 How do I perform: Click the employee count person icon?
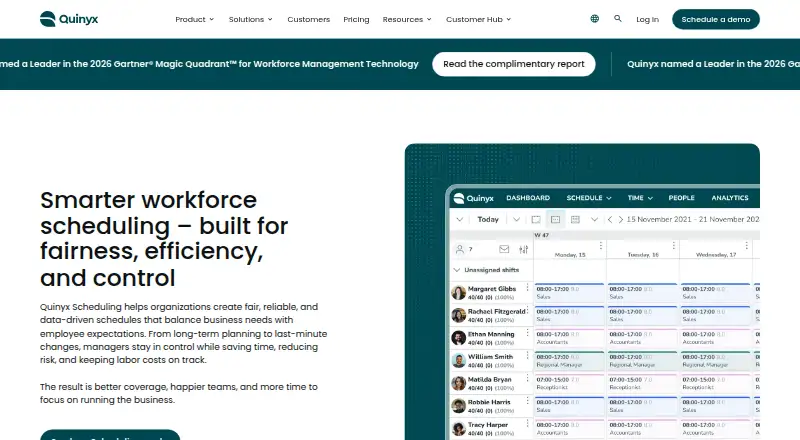[460, 249]
